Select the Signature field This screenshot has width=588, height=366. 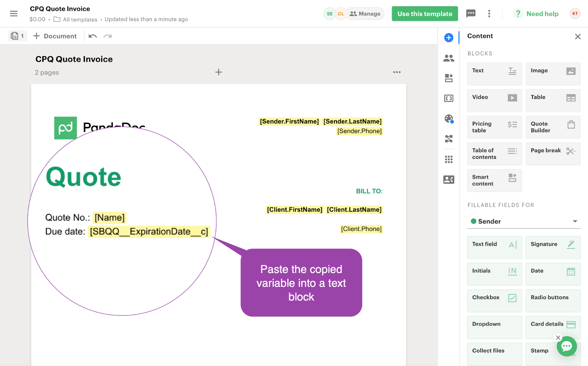coord(553,247)
